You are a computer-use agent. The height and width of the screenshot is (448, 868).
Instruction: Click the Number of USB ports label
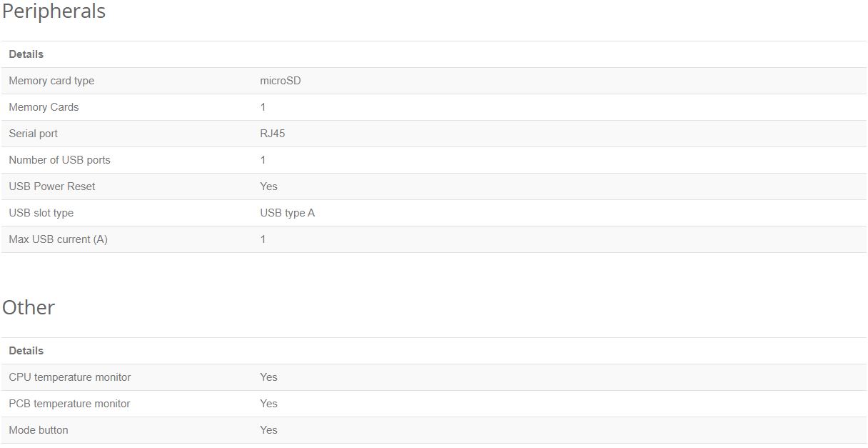click(x=59, y=160)
